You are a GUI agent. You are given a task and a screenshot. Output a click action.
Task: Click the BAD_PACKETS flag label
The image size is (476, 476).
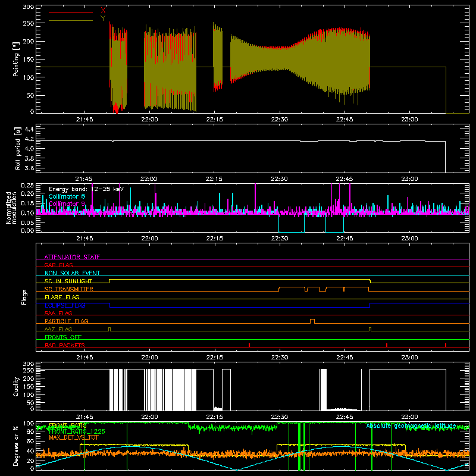65,345
